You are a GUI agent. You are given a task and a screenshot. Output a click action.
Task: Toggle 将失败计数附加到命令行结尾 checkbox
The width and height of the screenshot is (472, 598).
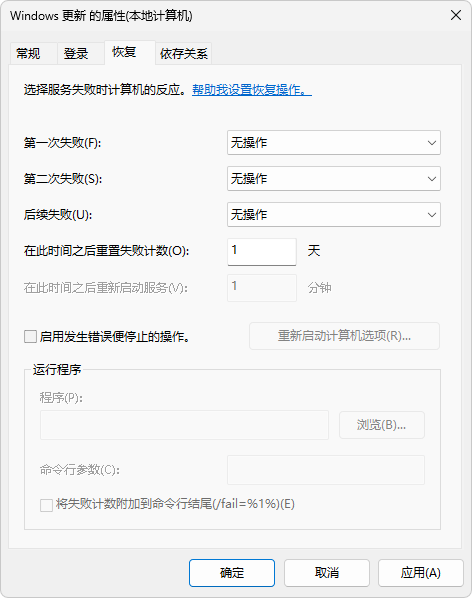click(x=47, y=505)
